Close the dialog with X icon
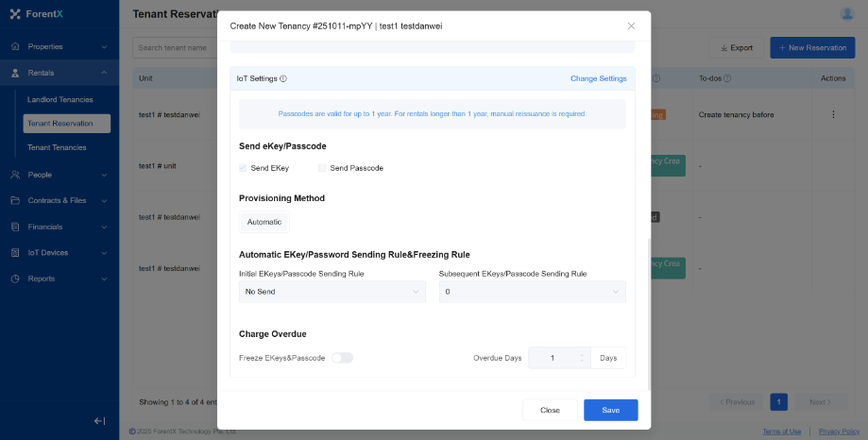This screenshot has width=868, height=440. pyautogui.click(x=631, y=25)
